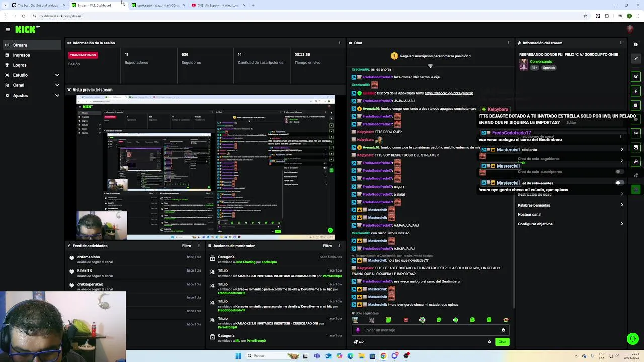Click Filtro in Feed de actividades

187,246
